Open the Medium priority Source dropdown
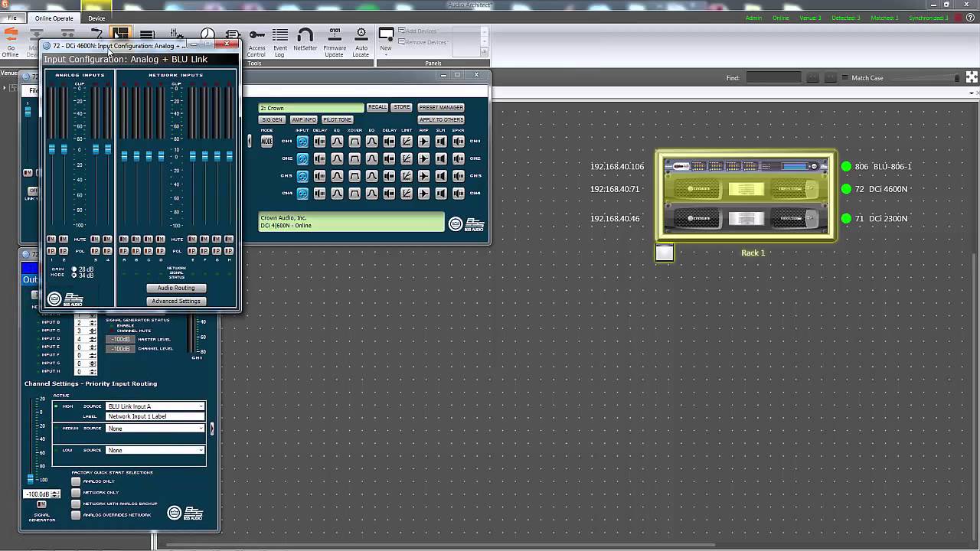The height and width of the screenshot is (551, 980). coord(155,429)
